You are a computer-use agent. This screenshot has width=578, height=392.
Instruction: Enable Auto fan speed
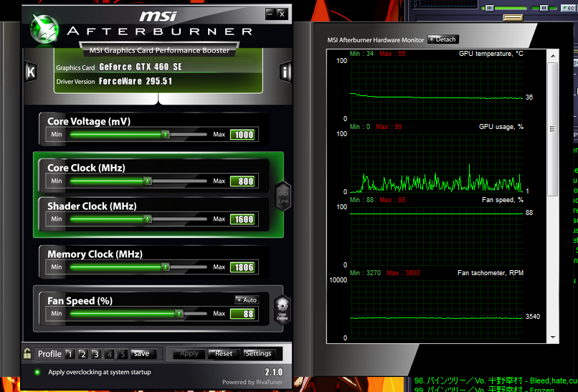tap(247, 300)
